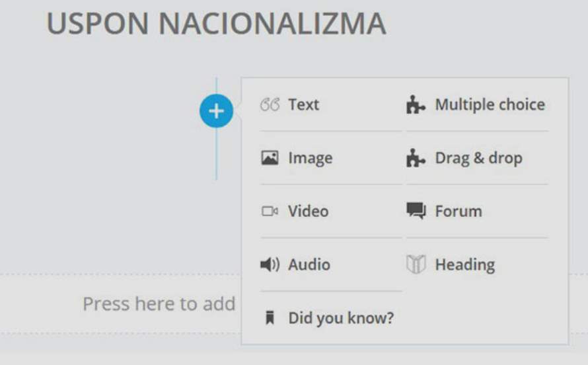Choose the Did you know? option

pyautogui.click(x=341, y=319)
